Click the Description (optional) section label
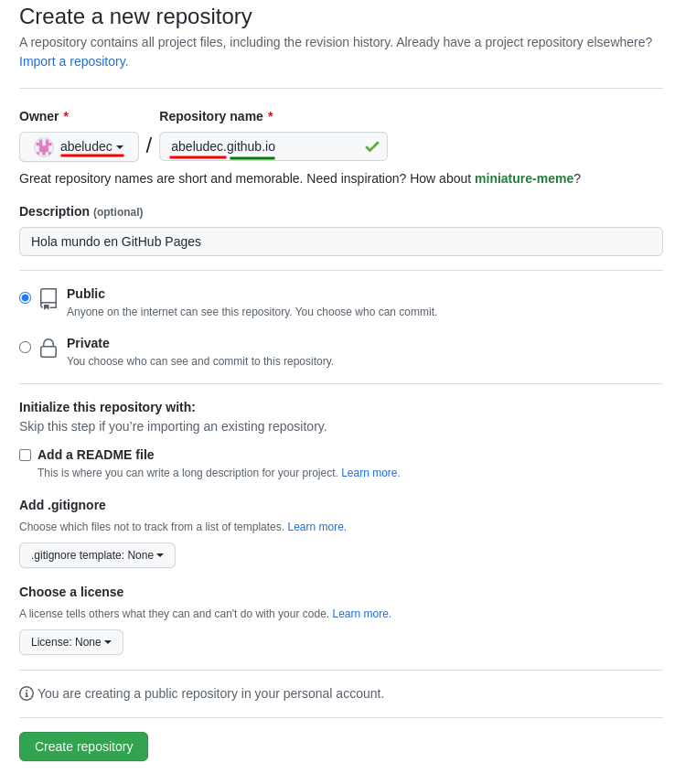696x784 pixels. pos(80,211)
